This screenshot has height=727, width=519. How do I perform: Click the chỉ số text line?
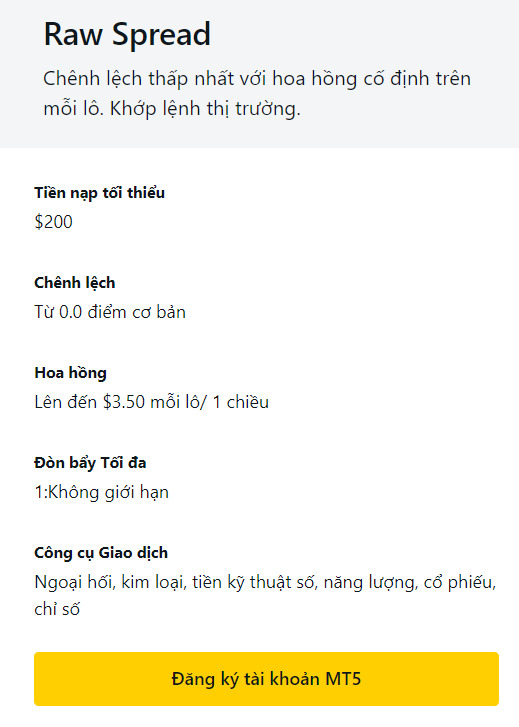coord(57,609)
